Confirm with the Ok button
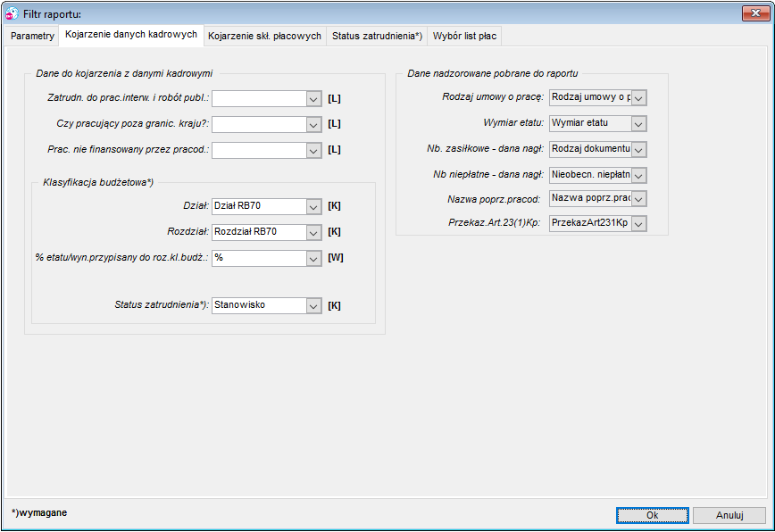Image resolution: width=775 pixels, height=532 pixels. [x=652, y=515]
